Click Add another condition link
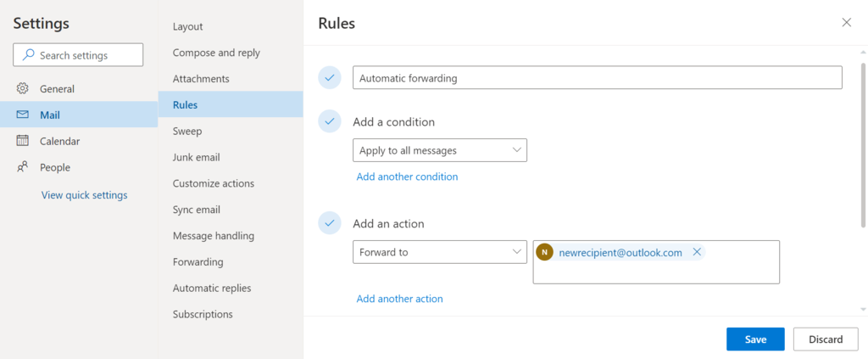 [x=407, y=177]
